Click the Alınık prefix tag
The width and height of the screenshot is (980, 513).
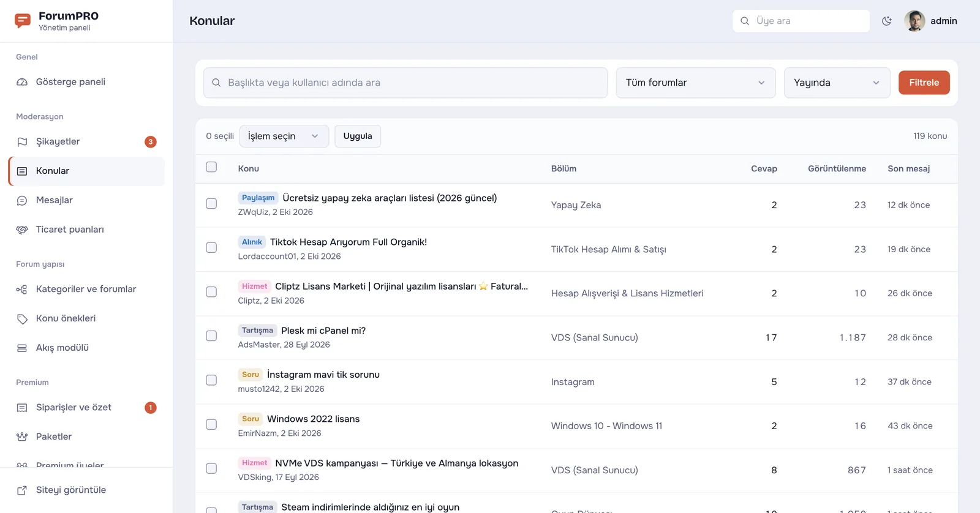coord(252,242)
